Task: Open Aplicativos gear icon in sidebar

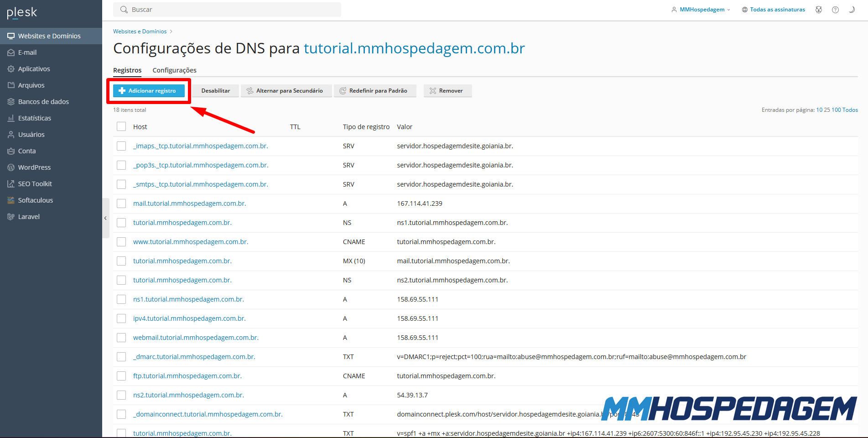Action: click(11, 69)
